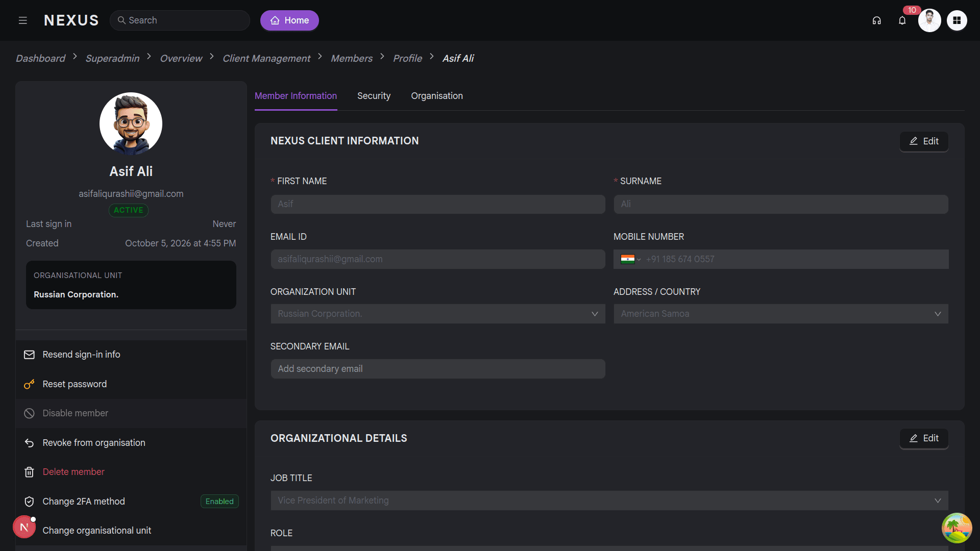Select Change organisational unit

click(x=131, y=531)
